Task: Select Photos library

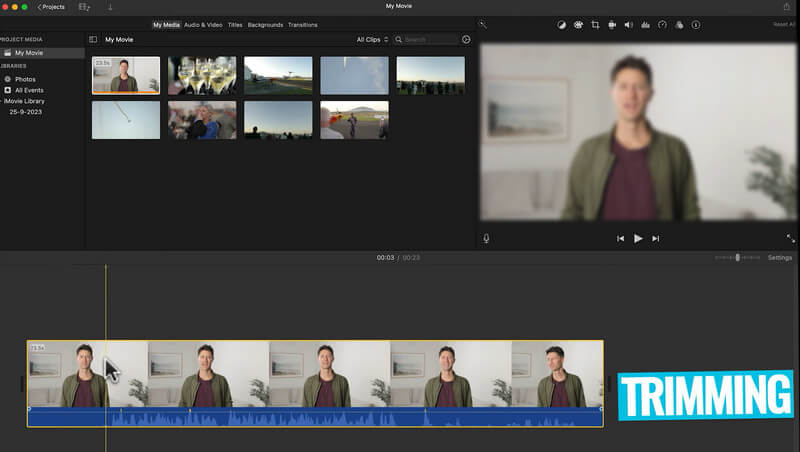Action: click(25, 79)
